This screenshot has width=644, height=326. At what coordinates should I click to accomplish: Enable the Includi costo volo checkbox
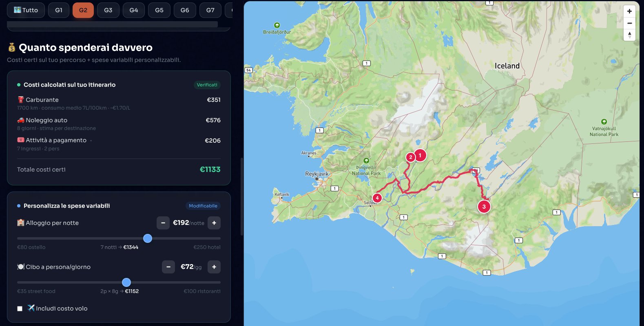pyautogui.click(x=20, y=308)
